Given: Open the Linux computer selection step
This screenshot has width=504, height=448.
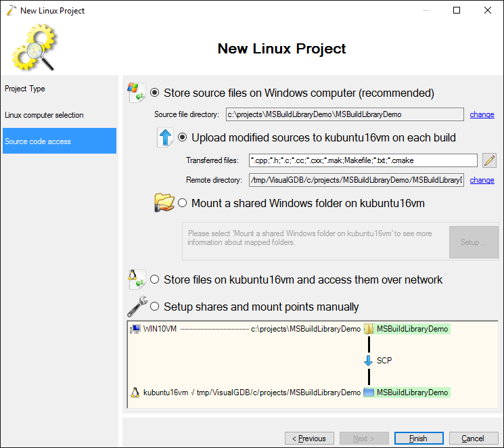Looking at the screenshot, I should (x=60, y=115).
